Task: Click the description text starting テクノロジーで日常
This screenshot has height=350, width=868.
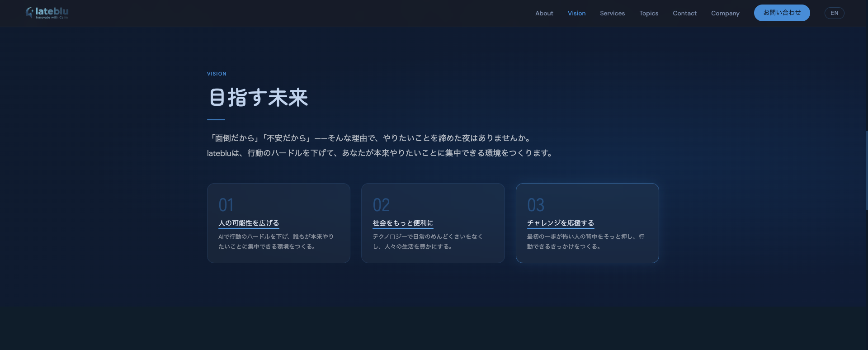Action: (428, 241)
